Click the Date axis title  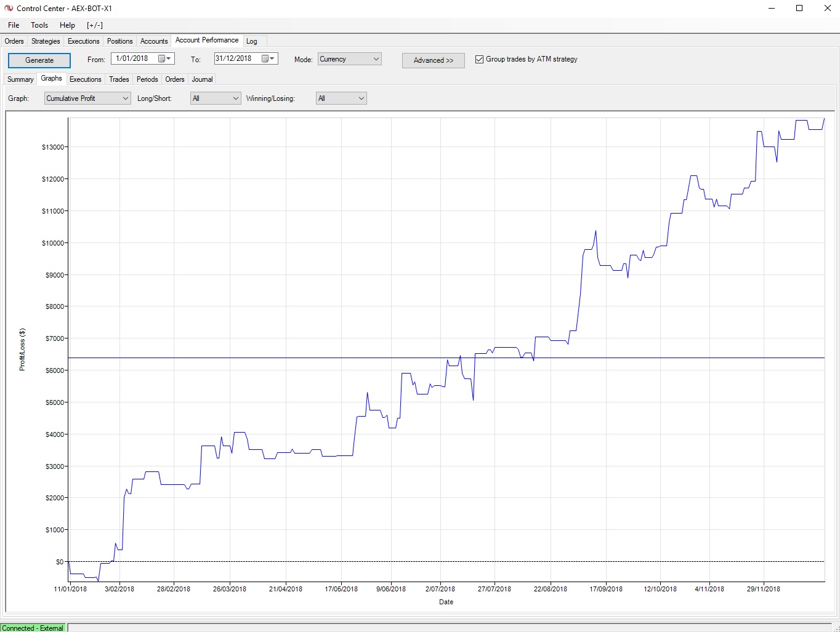pyautogui.click(x=446, y=602)
